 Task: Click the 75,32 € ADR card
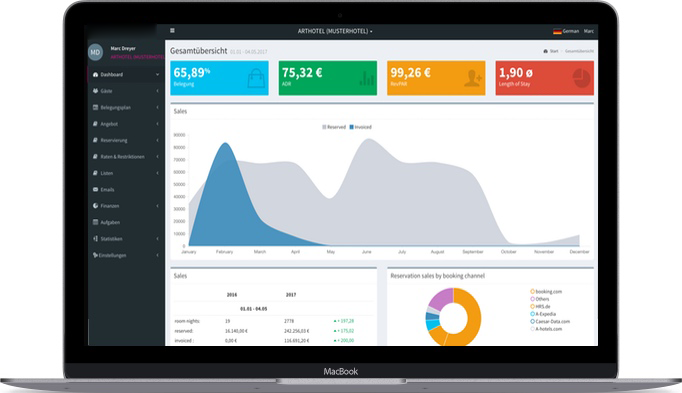coord(328,78)
